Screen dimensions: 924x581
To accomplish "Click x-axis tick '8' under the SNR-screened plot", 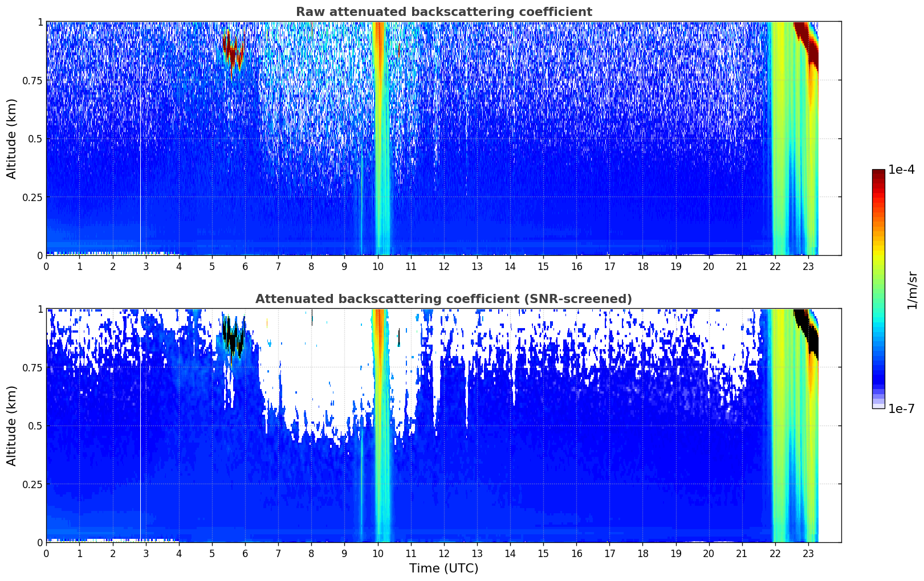I will pos(311,553).
